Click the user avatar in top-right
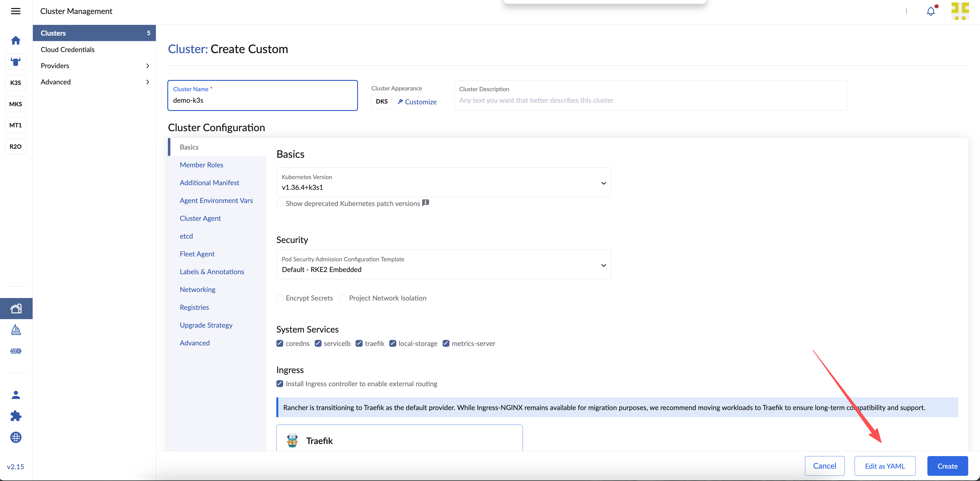Image resolution: width=980 pixels, height=481 pixels. pyautogui.click(x=960, y=11)
